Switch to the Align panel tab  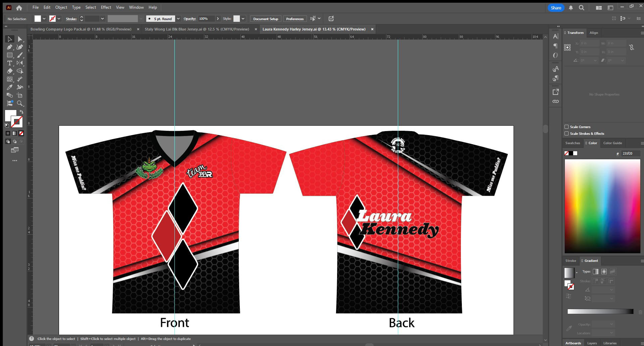(594, 33)
